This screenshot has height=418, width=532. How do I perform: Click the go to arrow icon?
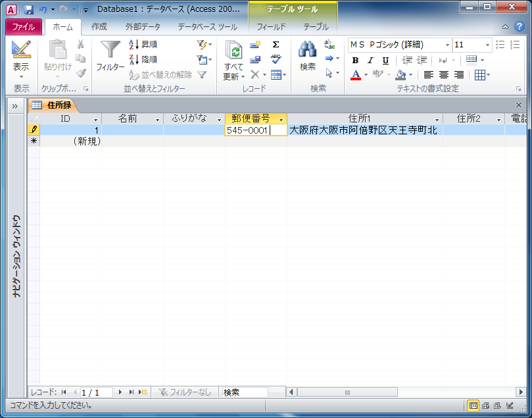pyautogui.click(x=329, y=59)
